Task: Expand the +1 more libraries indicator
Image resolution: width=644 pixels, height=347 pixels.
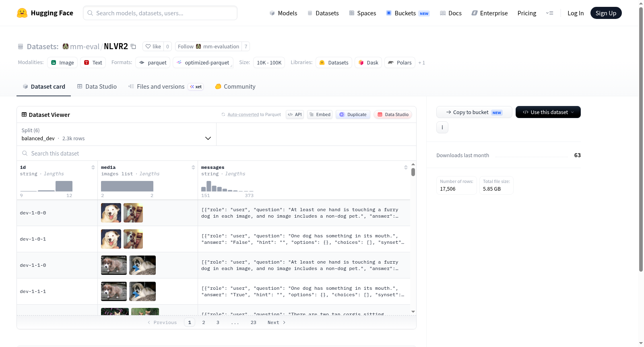Action: tap(422, 62)
